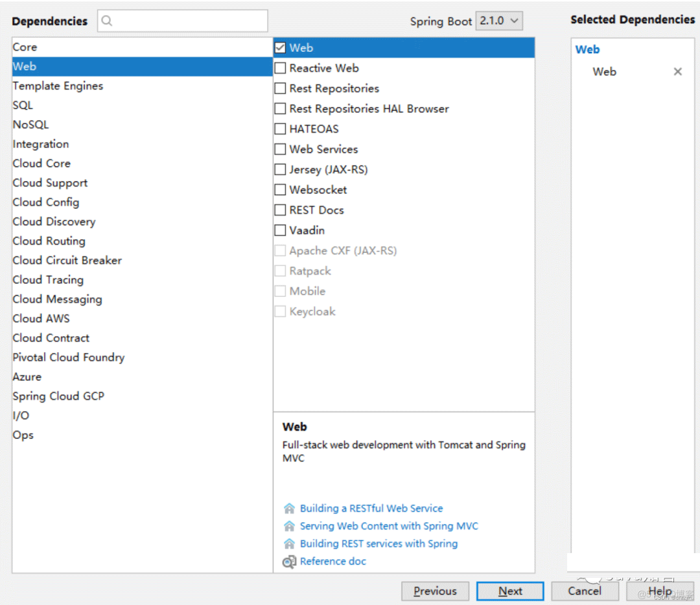Click the Cancel button
The width and height of the screenshot is (700, 605).
click(x=585, y=591)
